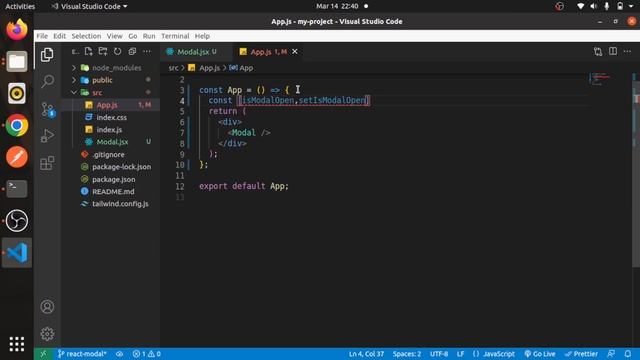The image size is (640, 360).
Task: Click Prettier in status bar
Action: coord(581,354)
